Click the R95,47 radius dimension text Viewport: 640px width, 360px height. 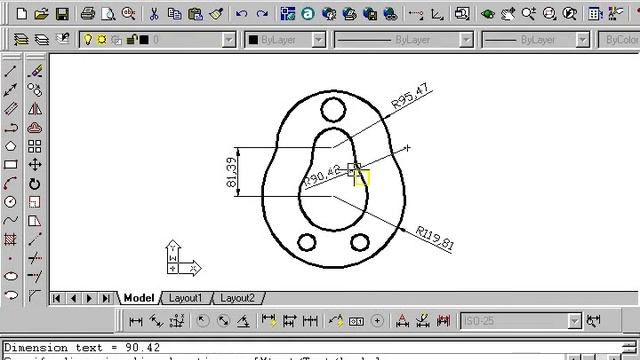pyautogui.click(x=410, y=96)
